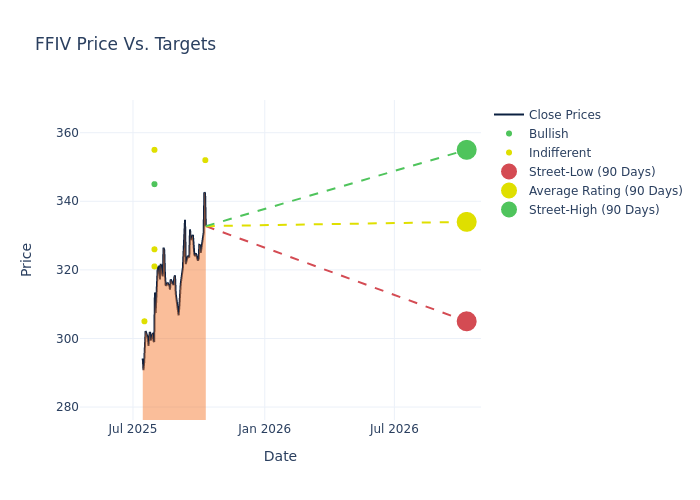Click the yellow Indifferent dot near 352
The image size is (700, 500).
(x=205, y=160)
